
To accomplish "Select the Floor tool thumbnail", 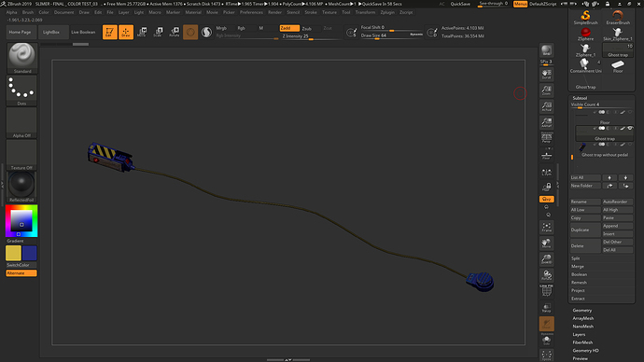I will click(618, 65).
